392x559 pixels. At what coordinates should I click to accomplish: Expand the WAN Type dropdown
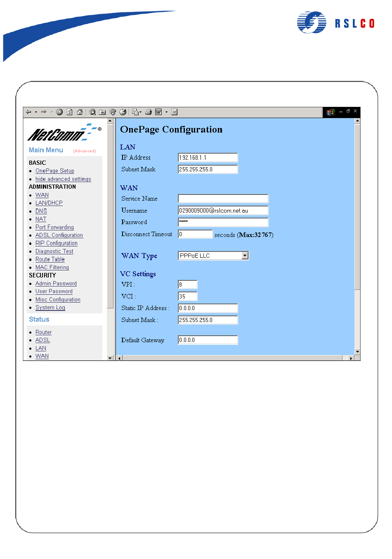[x=245, y=256]
